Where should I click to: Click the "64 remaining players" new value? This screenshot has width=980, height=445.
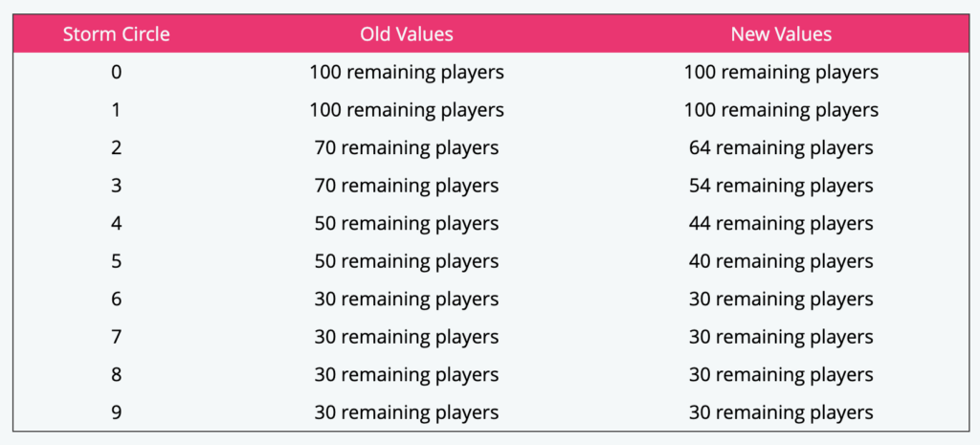pos(781,147)
